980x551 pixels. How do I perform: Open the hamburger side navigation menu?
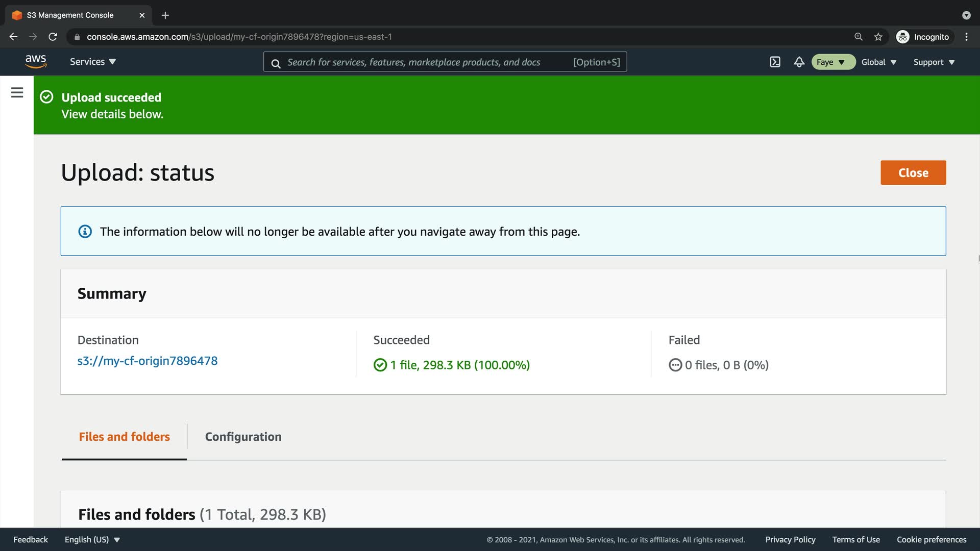click(17, 92)
